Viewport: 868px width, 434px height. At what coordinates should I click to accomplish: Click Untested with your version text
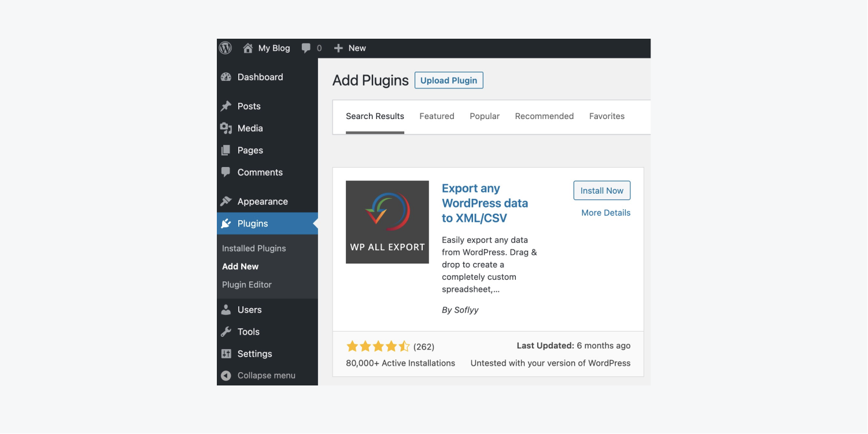551,363
